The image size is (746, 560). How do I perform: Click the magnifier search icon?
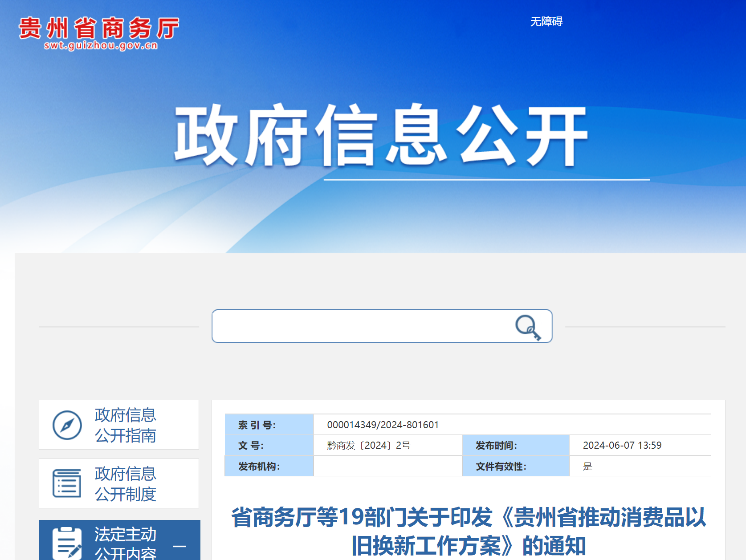click(528, 327)
